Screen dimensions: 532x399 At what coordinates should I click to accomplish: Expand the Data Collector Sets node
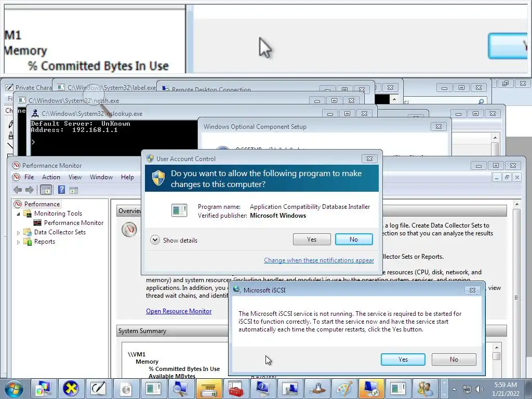click(18, 232)
